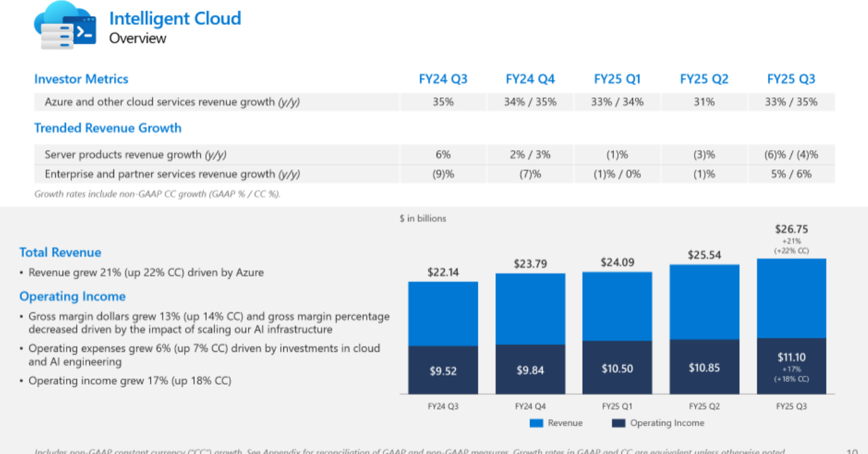Select the FY25 Q1 column header in the table

(617, 79)
